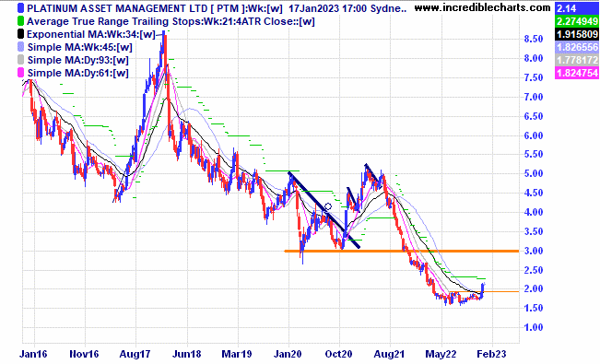Screen dimensions: 600x364
Task: Click the 2.50 price axis label
Action: 534,270
